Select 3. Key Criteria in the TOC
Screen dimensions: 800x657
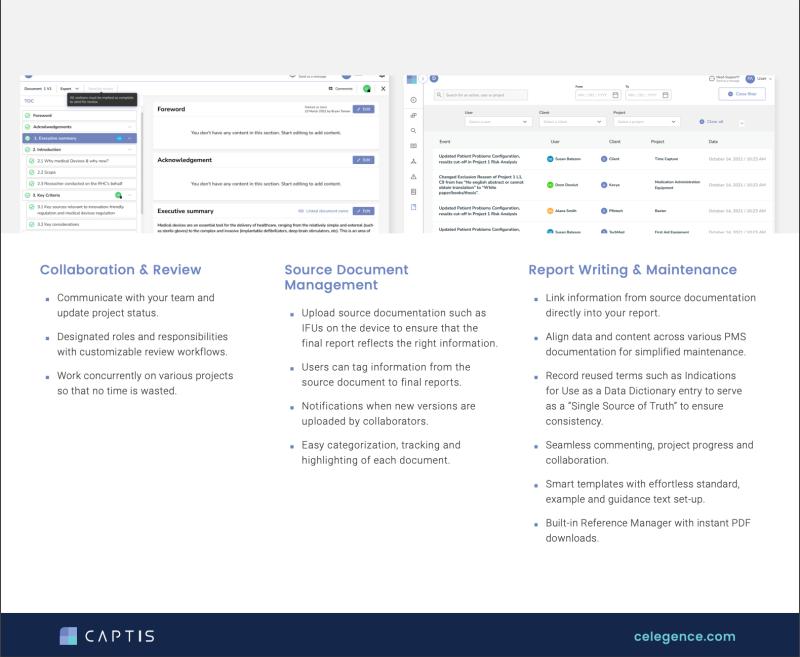(80, 195)
